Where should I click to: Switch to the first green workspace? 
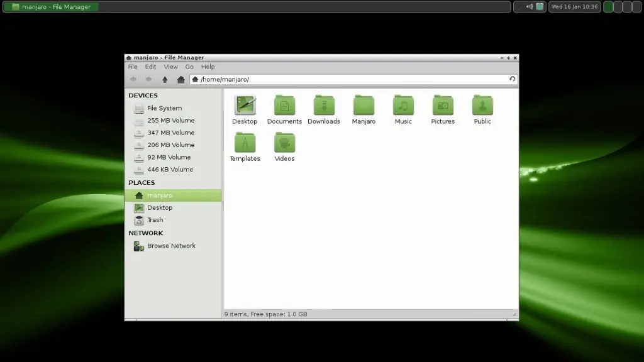click(x=608, y=6)
